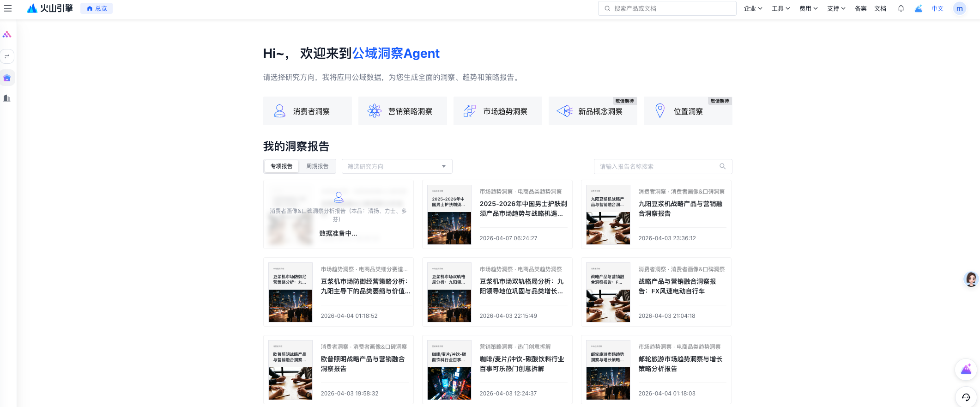Click the search magnifier in report search box
Image resolution: width=980 pixels, height=407 pixels.
point(722,166)
